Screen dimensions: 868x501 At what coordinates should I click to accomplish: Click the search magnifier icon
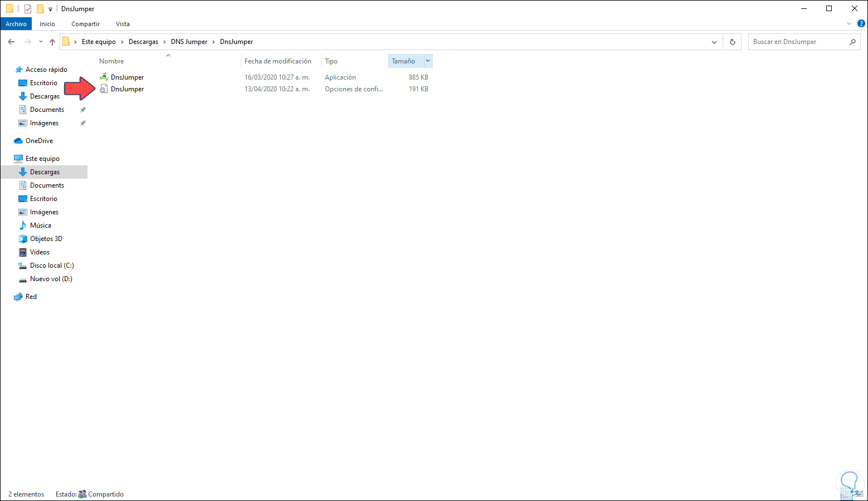852,42
